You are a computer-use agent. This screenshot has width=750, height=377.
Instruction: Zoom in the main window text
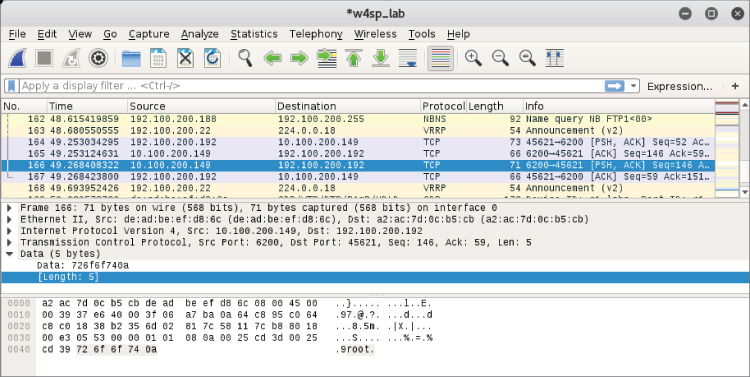[473, 58]
